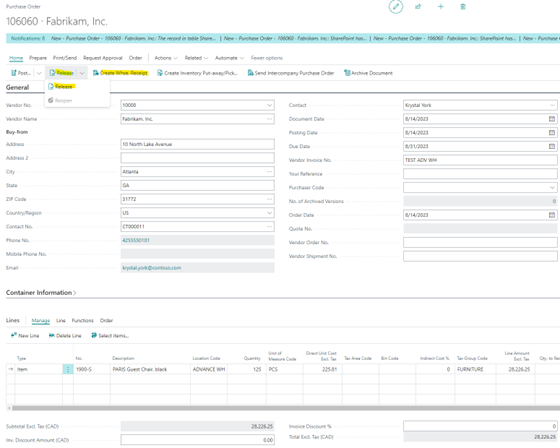Click Create Whse. Receipt action
Viewport: 560px width, 448px height.
[120, 73]
